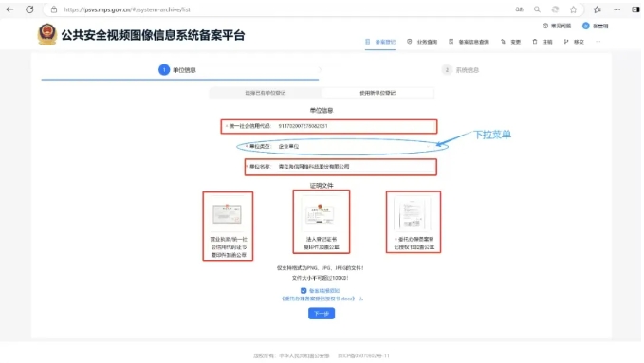Switch to 业务查询 menu item

click(x=422, y=42)
